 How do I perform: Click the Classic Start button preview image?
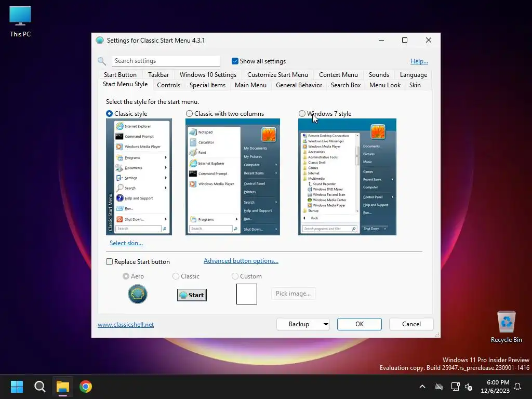(192, 295)
